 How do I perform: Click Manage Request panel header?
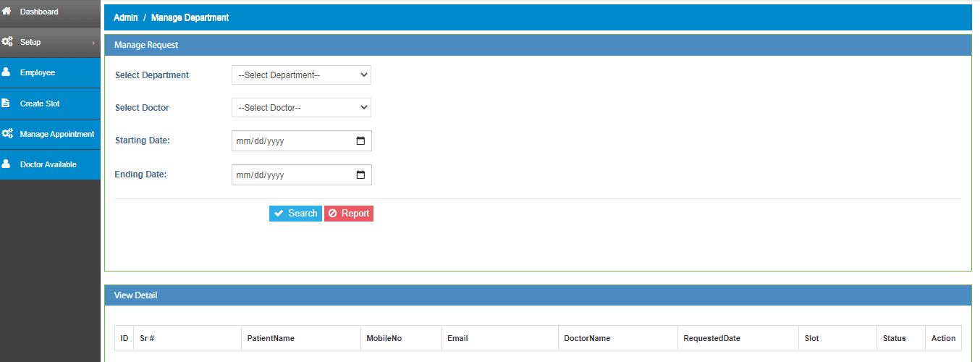point(538,45)
